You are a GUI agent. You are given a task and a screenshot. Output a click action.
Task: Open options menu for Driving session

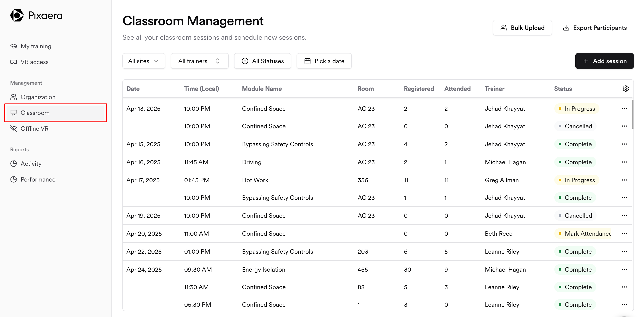(x=624, y=162)
